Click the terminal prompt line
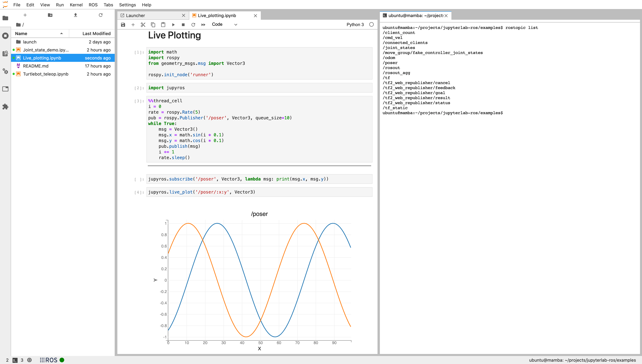642x364 pixels. pyautogui.click(x=443, y=113)
